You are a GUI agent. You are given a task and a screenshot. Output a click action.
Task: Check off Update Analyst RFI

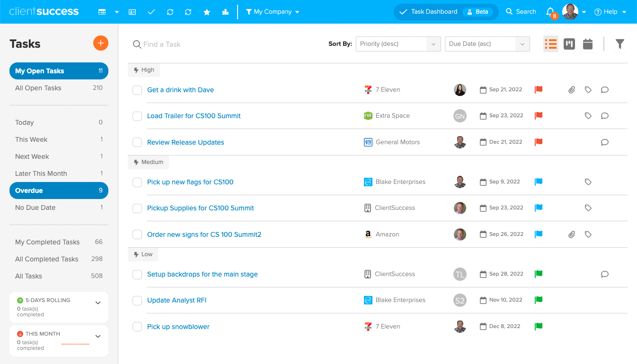pos(137,301)
